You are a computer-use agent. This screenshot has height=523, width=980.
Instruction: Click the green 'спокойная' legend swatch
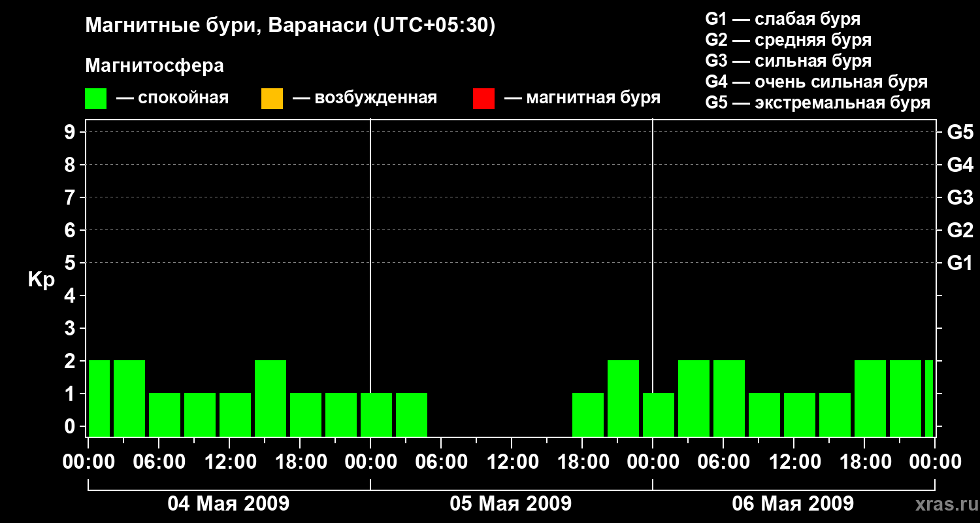[x=95, y=98]
